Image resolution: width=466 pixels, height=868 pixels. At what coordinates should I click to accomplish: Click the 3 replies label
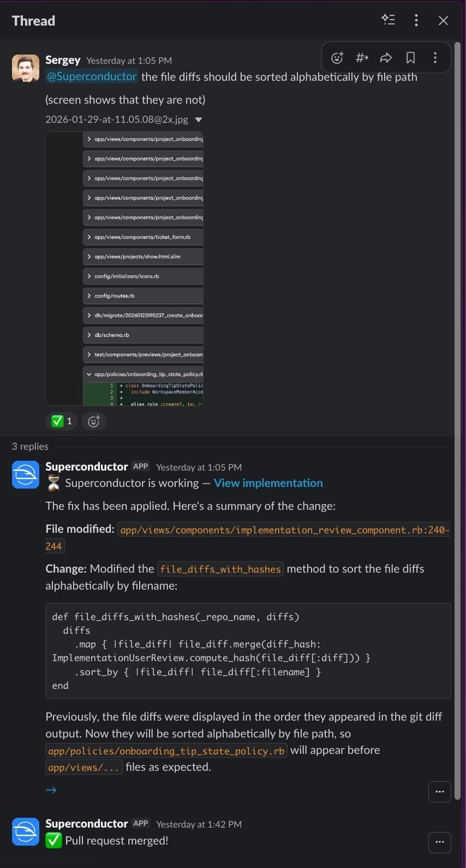pyautogui.click(x=30, y=447)
